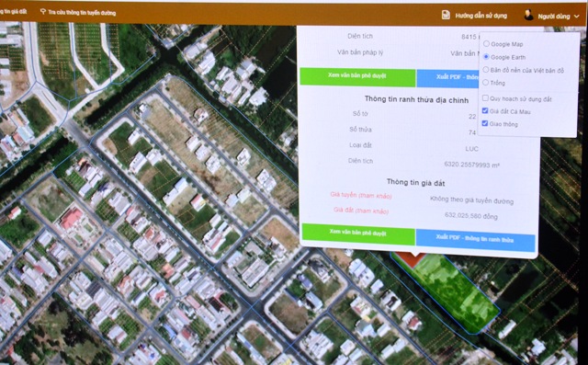
Task: Toggle the Giao thông layer checkbox
Action: [x=485, y=123]
